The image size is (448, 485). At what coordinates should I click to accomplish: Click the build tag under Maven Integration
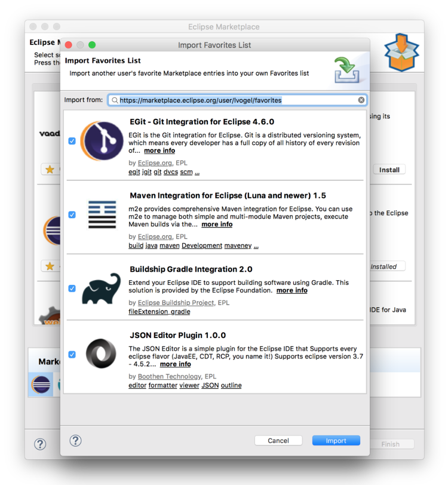click(136, 245)
